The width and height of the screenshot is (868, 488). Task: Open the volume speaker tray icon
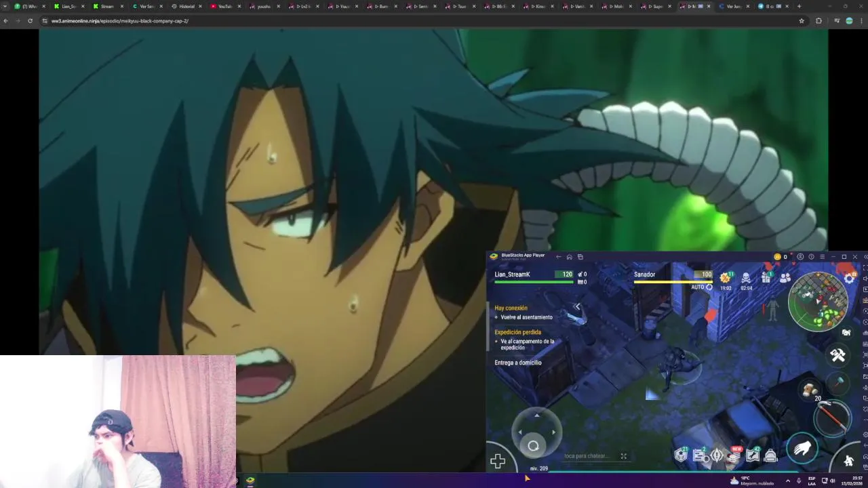(833, 481)
